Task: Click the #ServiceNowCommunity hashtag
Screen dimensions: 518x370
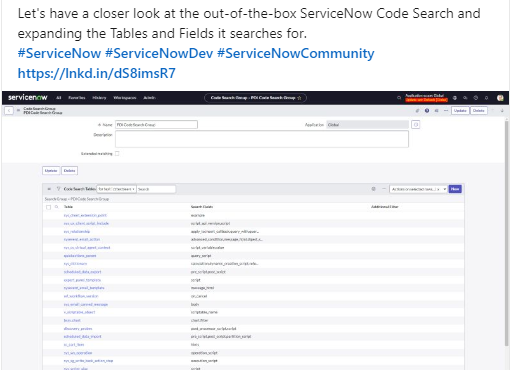Action: tap(296, 53)
